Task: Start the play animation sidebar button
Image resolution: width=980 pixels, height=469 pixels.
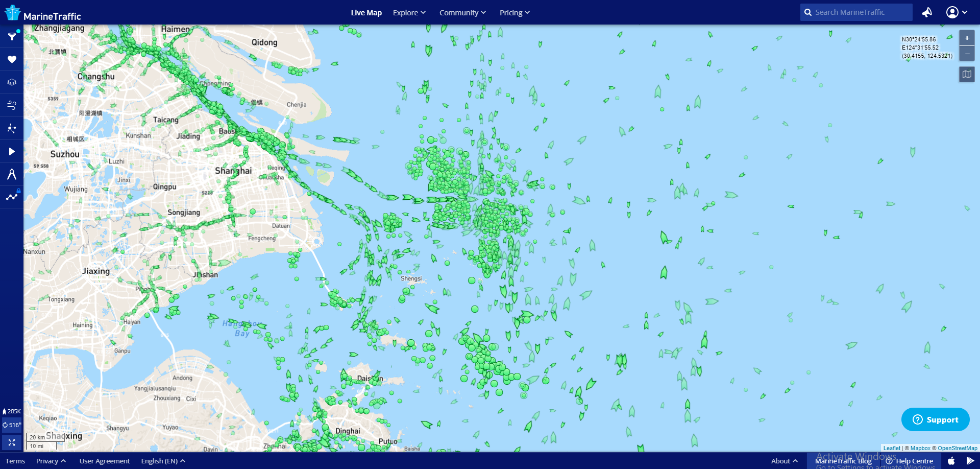Action: [12, 151]
